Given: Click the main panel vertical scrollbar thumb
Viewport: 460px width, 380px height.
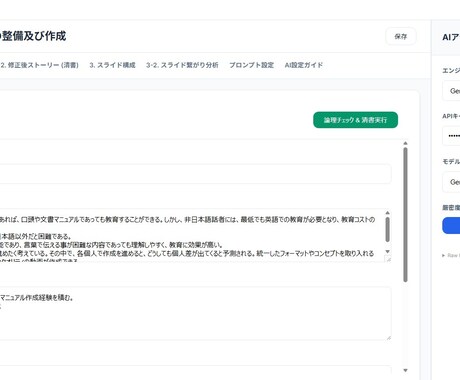Looking at the screenshot, I should tap(405, 215).
